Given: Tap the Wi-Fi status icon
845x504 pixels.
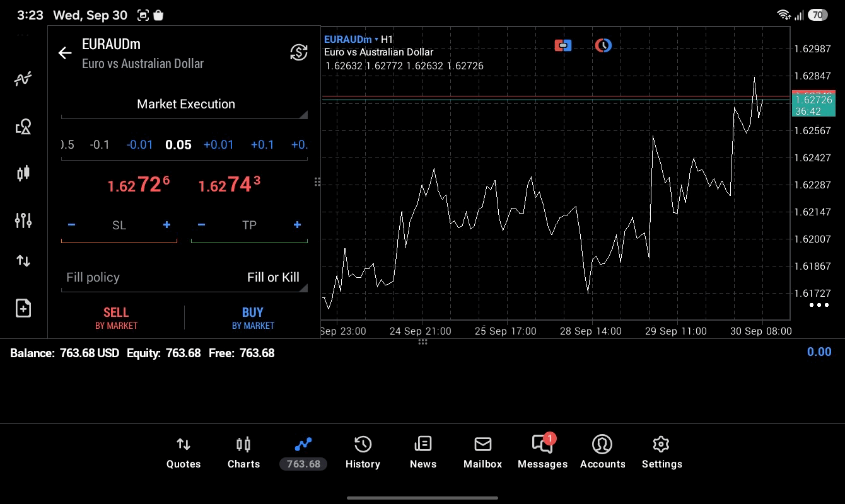Looking at the screenshot, I should (x=783, y=14).
